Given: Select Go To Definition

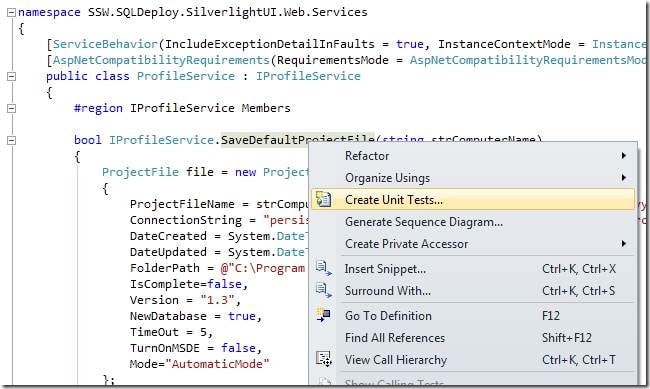Looking at the screenshot, I should pyautogui.click(x=473, y=316).
